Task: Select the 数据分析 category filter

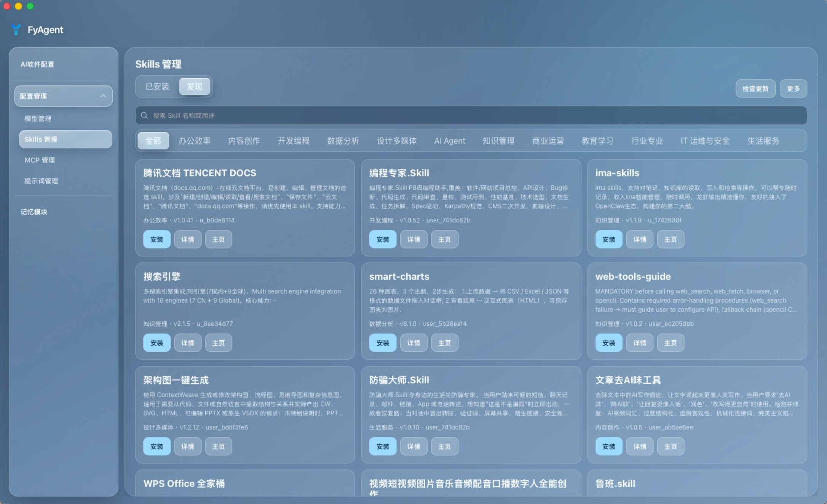Action: [x=343, y=141]
